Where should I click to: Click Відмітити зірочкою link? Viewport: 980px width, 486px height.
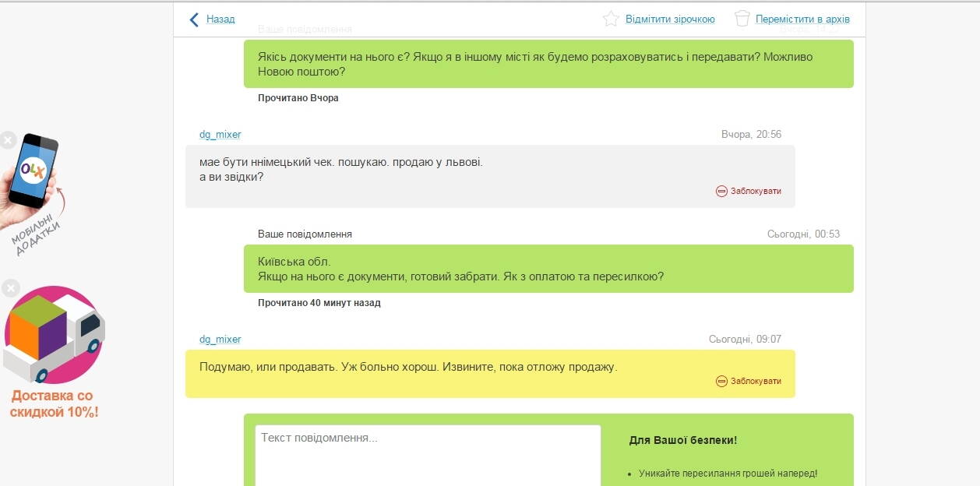tap(670, 19)
